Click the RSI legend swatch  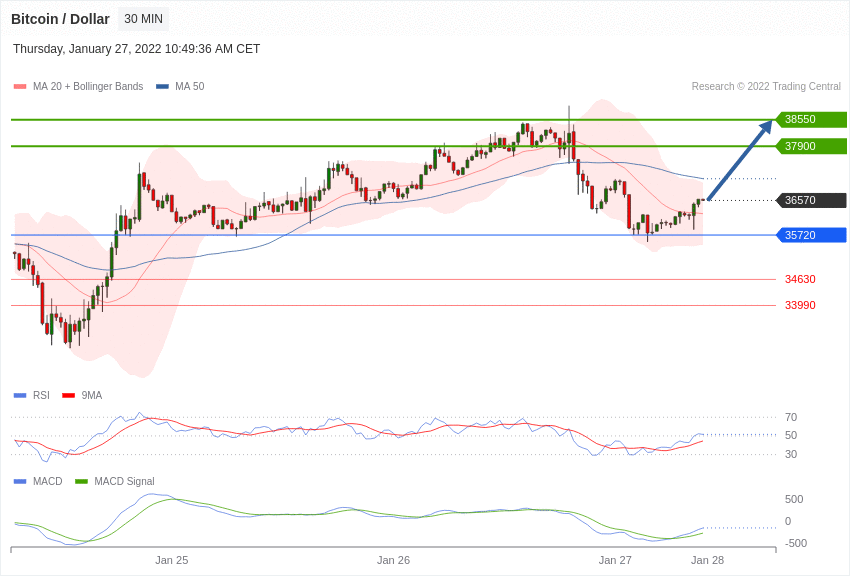coord(20,396)
